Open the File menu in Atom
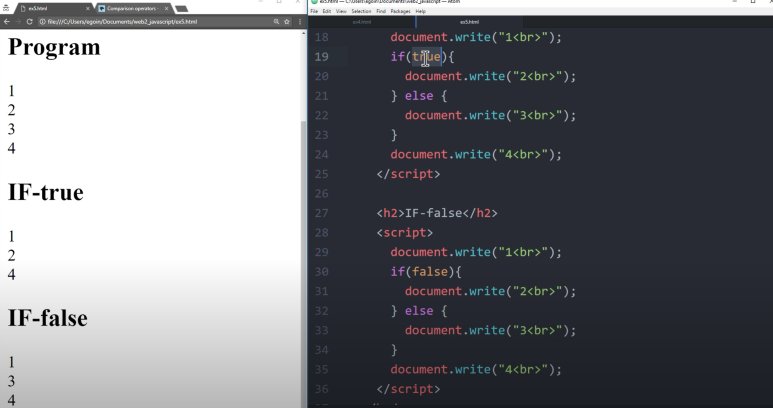 [314, 11]
